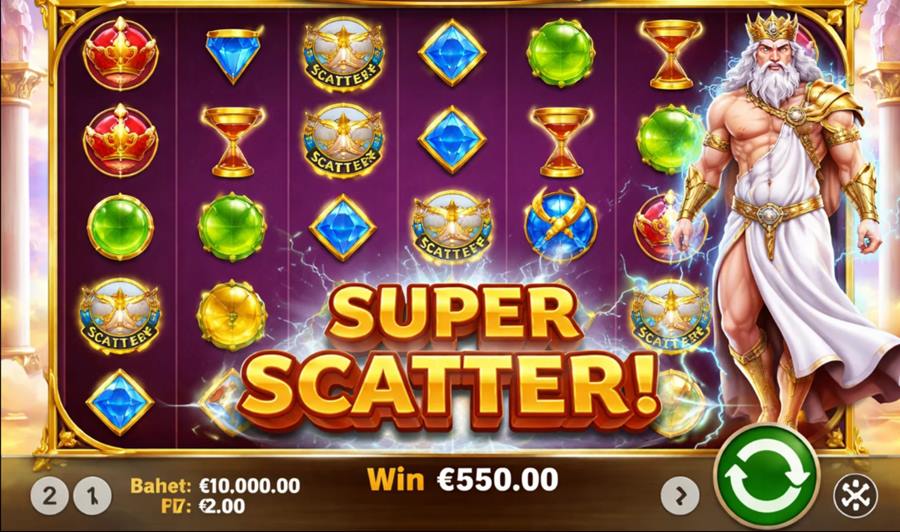Select the Scatter symbol in the first reel

coord(120,316)
